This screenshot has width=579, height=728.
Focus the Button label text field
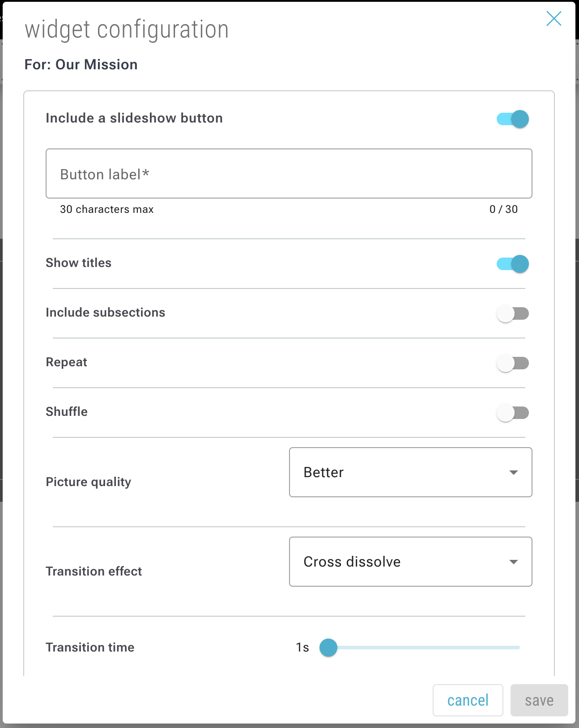[x=289, y=174]
